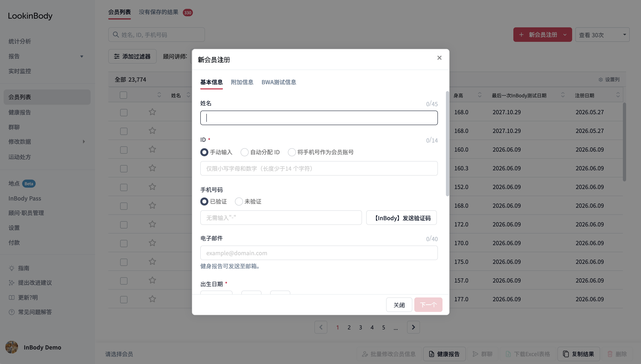Open filter icon 添加过滤器
Viewport: 641px width, 364px height.
[117, 56]
